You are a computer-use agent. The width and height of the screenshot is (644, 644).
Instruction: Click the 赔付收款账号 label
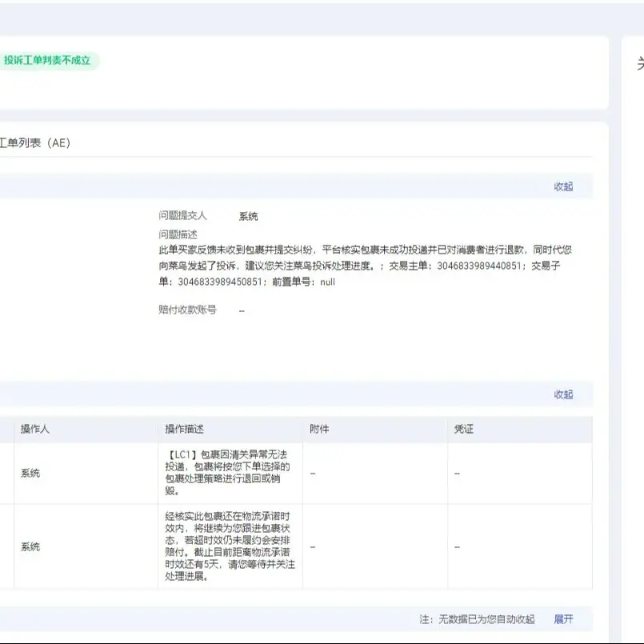[x=188, y=310]
